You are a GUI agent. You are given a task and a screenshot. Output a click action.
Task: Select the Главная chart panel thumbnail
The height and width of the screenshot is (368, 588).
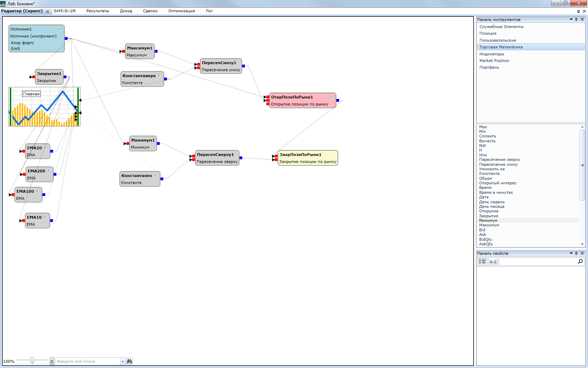44,107
